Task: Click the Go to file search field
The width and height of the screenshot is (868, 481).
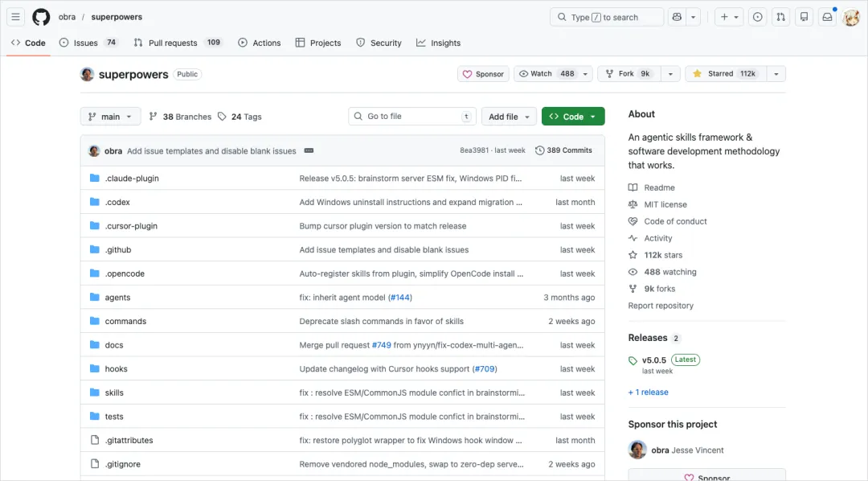Action: point(411,116)
